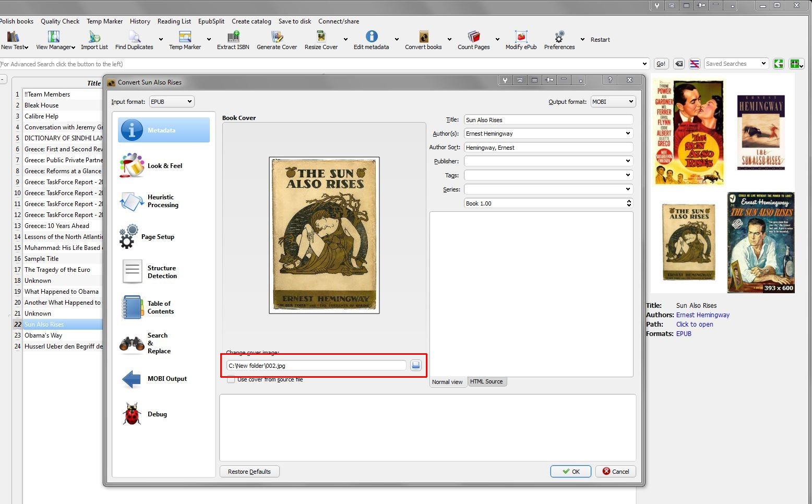Toggle the search highlight icon
This screenshot has width=812, height=504.
(695, 64)
